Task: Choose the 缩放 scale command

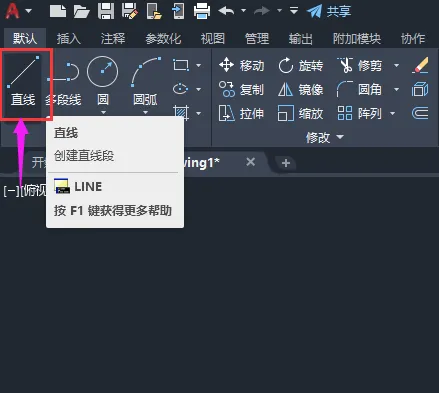Action: click(x=301, y=114)
